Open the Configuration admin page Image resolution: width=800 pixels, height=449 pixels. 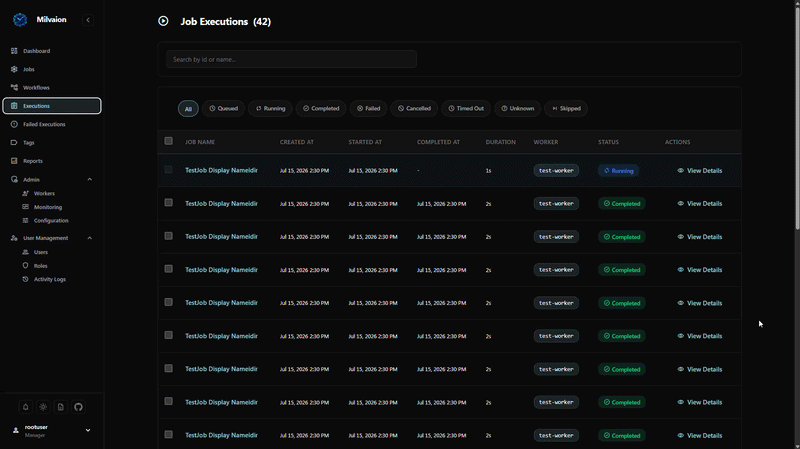pos(51,220)
